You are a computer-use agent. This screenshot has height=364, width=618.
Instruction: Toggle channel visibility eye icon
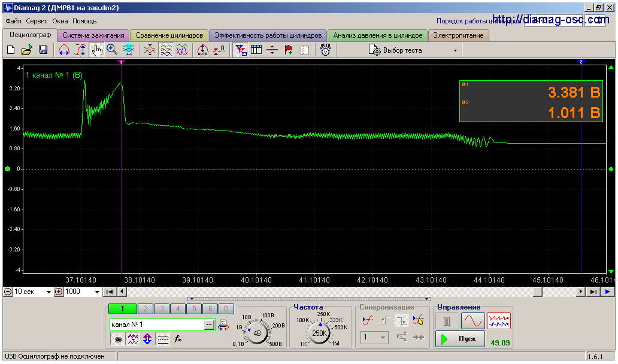coord(117,339)
